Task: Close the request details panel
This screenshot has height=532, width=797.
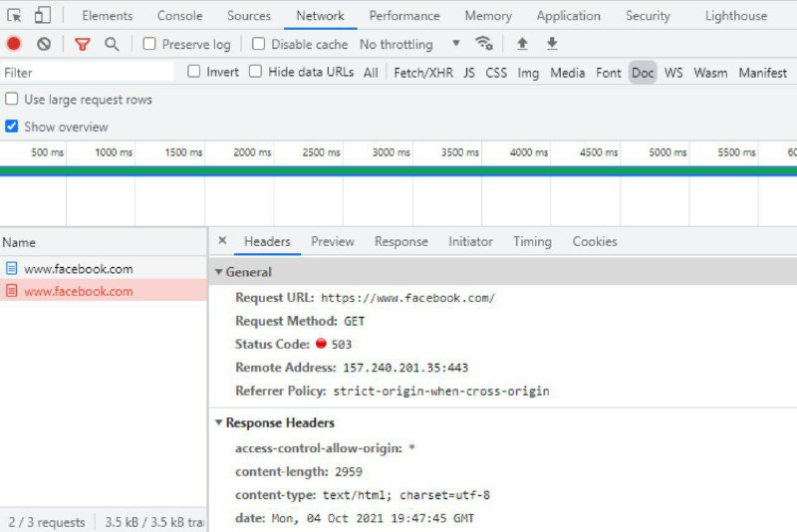Action: pos(222,241)
